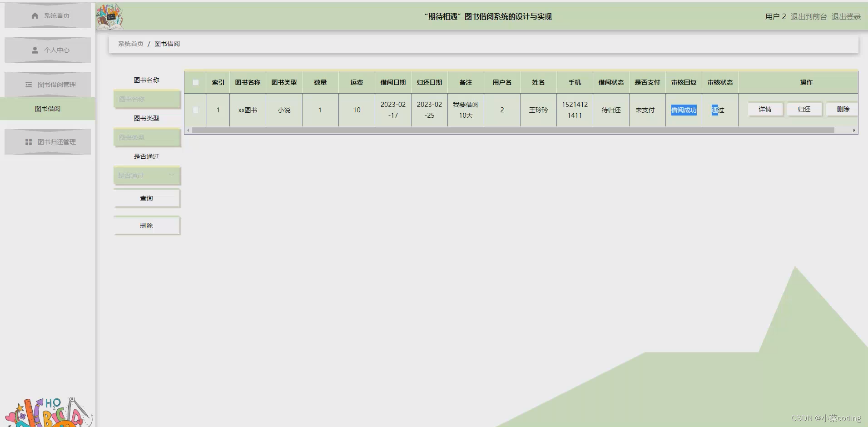Click the 图书借阅 breadcrumb text

[x=167, y=44]
